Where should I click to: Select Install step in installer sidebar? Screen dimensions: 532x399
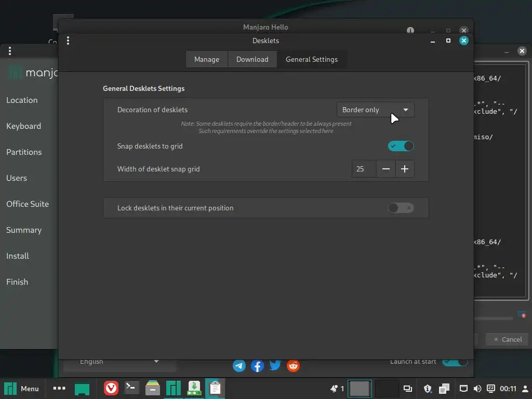pos(18,256)
